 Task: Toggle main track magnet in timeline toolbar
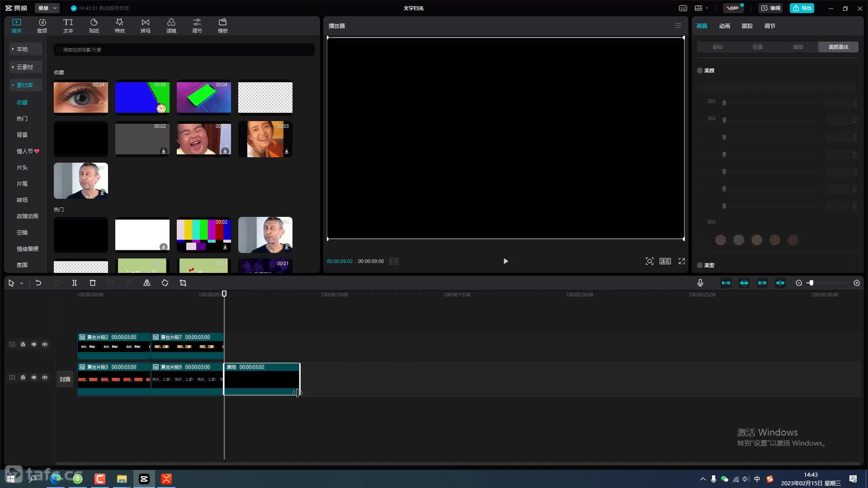tap(726, 283)
